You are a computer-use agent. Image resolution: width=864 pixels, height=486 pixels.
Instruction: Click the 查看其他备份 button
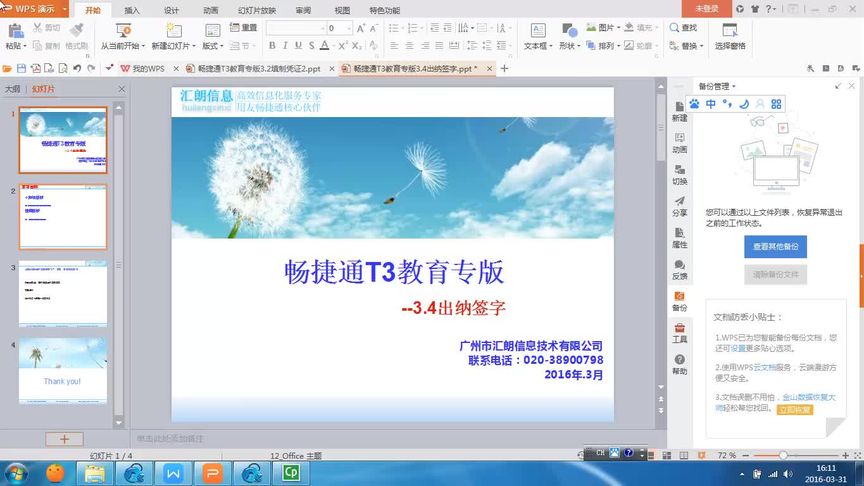tap(775, 246)
